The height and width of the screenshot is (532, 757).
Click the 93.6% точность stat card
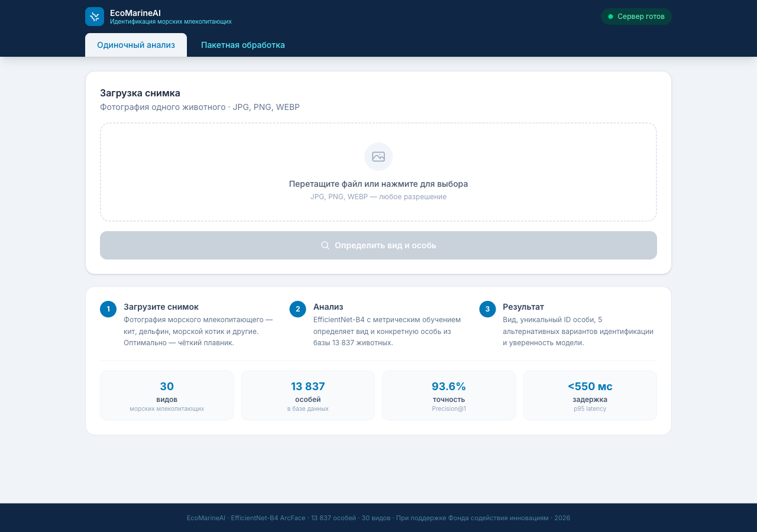click(x=449, y=395)
